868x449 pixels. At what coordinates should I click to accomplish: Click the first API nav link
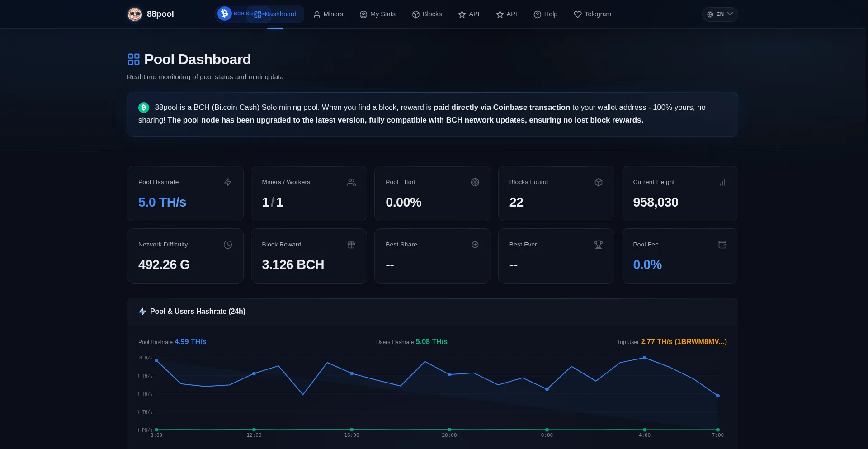click(x=469, y=14)
